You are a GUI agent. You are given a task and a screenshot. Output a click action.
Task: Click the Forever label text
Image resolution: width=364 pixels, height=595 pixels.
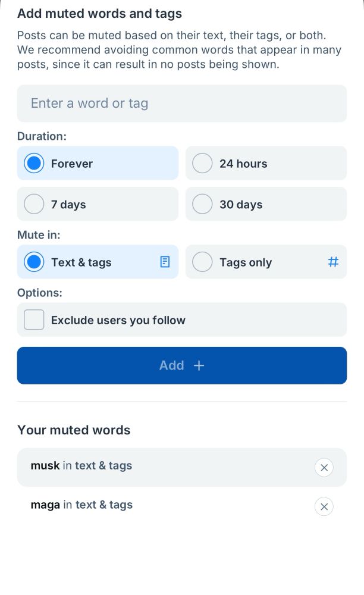[x=72, y=164]
